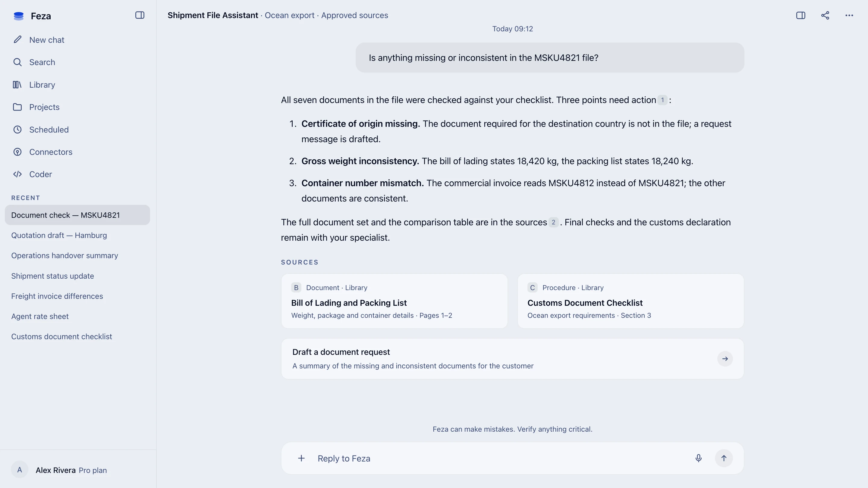868x488 pixels.
Task: Open Customs Document Checklist source card
Action: coord(631,301)
